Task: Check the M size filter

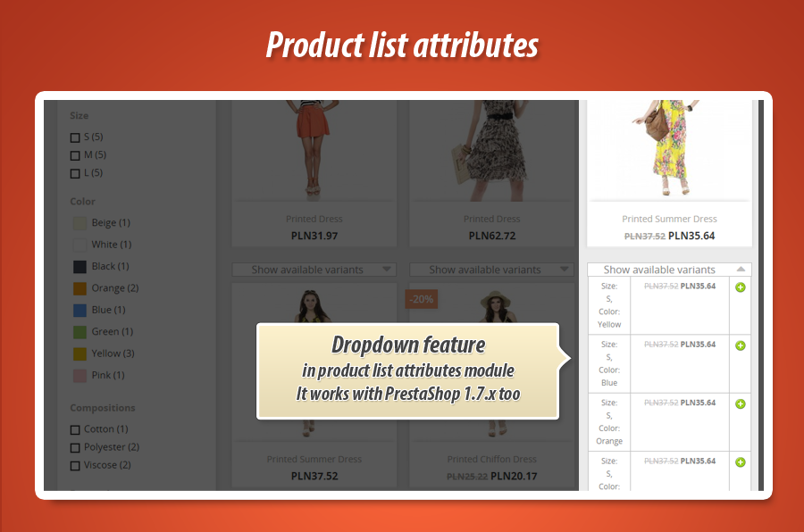Action: pos(75,154)
